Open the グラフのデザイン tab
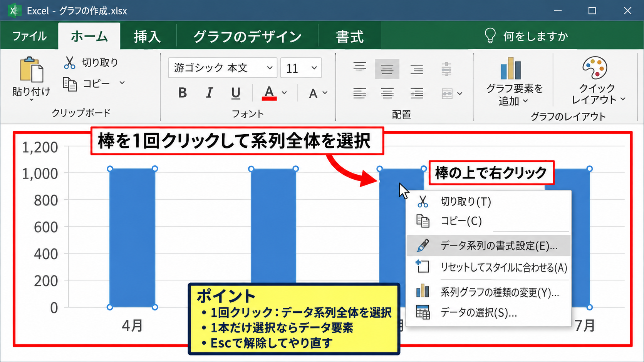This screenshot has width=644, height=362. pyautogui.click(x=247, y=37)
